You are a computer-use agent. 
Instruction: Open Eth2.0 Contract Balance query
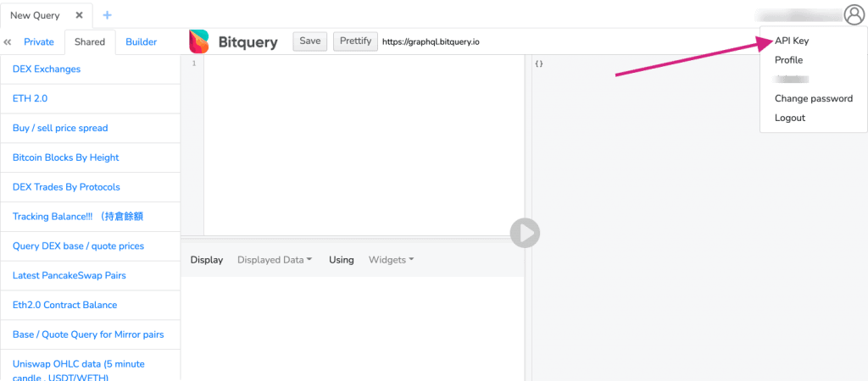point(90,306)
